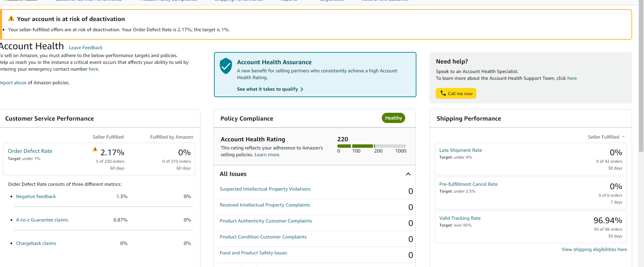Click 'Target: under 2.5%' text

click(457, 191)
